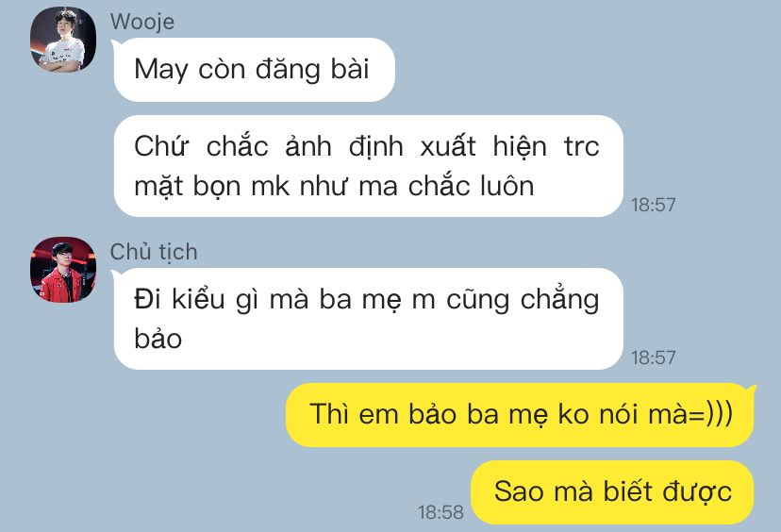Click the 18:58 timestamp of sent message
Viewport: 781px width, 532px height.
pos(440,512)
